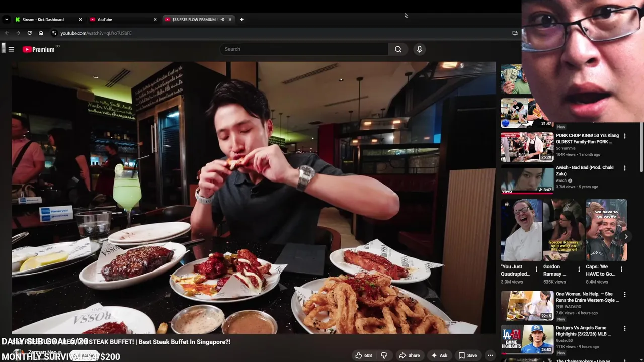Open Dodgers Vs Angels highlights thumbnail
Viewport: 644px width, 362px height.
527,339
